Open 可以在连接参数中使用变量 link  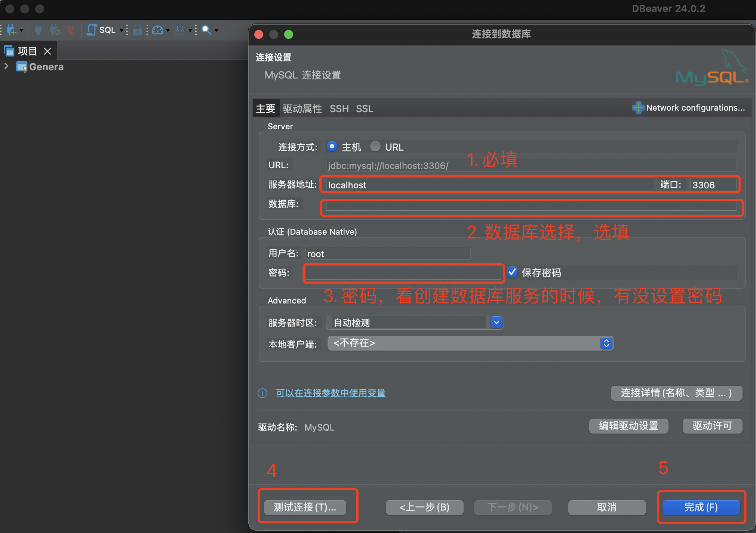pyautogui.click(x=331, y=393)
